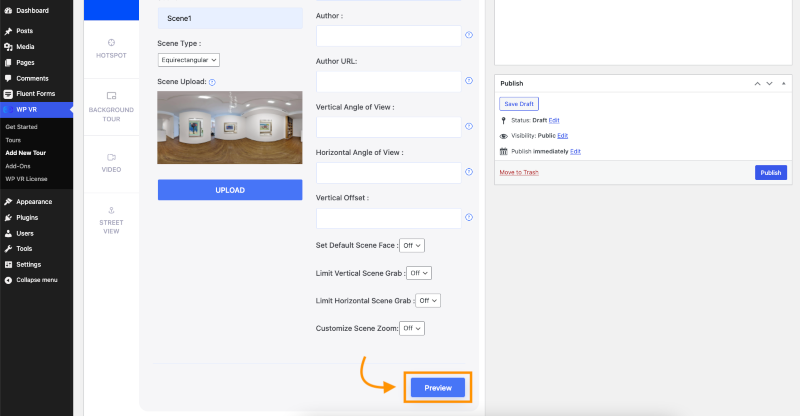Click the Plugins plug icon
Screen dimensions: 800x416
click(8, 218)
